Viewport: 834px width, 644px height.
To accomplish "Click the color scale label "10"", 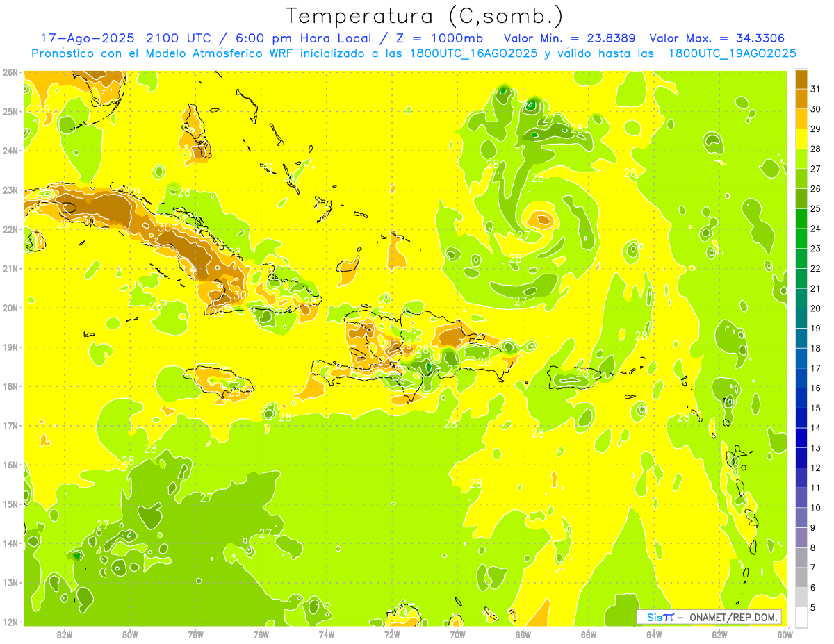I will 816,508.
